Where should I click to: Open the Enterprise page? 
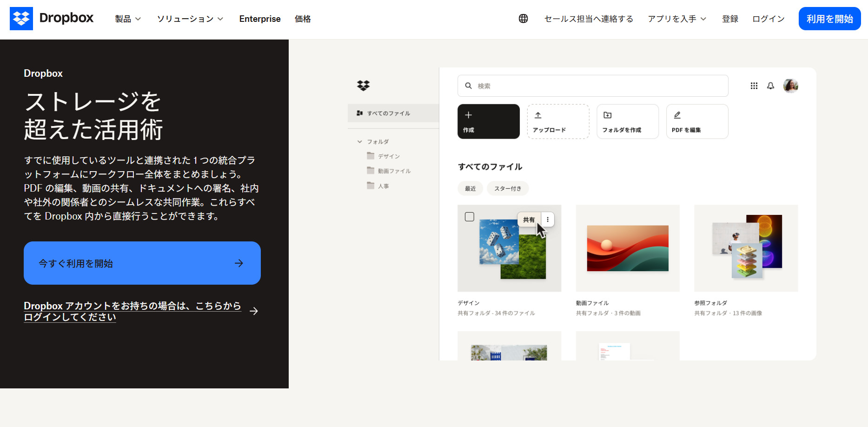(x=260, y=19)
